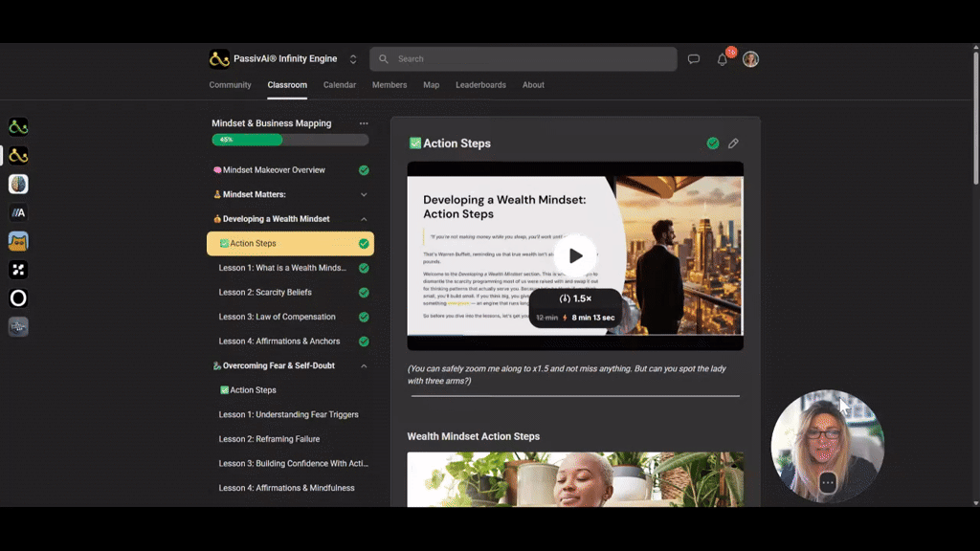Open the profile avatar menu
The height and width of the screenshot is (551, 980).
[750, 59]
